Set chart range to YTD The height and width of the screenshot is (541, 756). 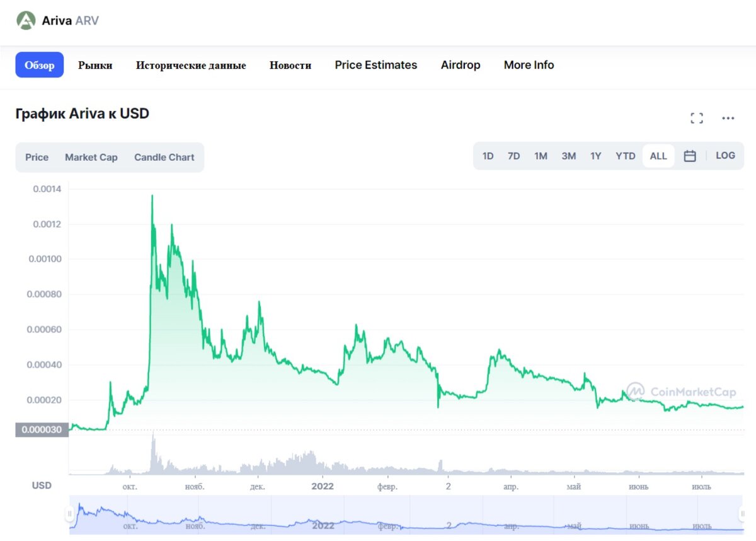click(626, 156)
